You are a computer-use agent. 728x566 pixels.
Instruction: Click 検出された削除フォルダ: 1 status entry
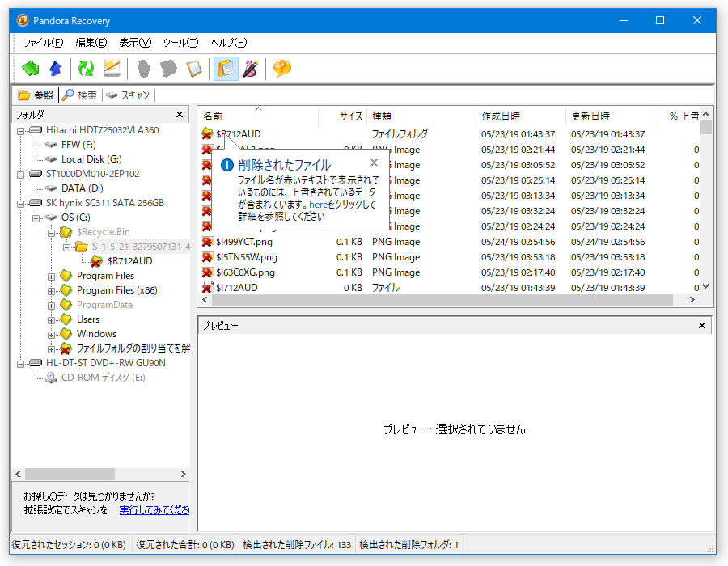pos(408,545)
